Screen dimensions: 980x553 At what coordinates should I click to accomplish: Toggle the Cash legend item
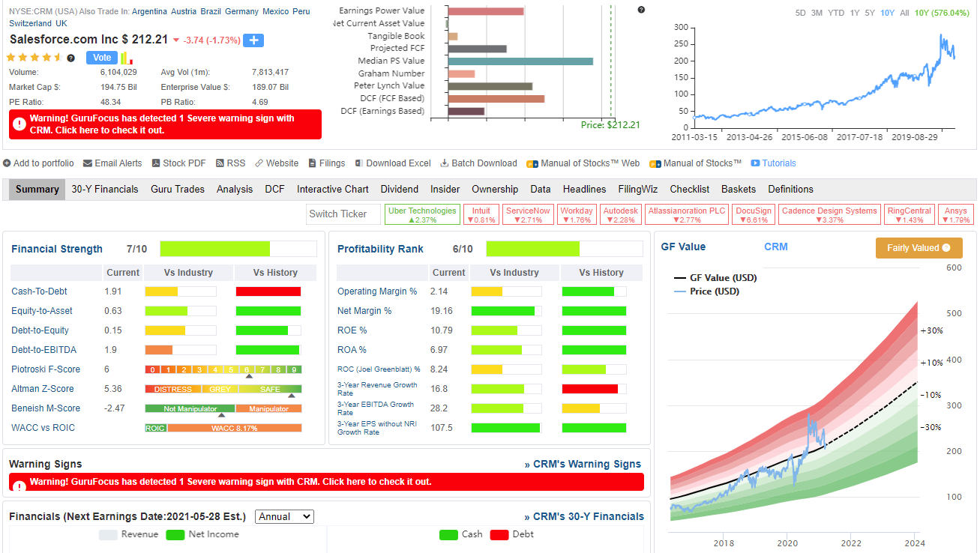(461, 534)
